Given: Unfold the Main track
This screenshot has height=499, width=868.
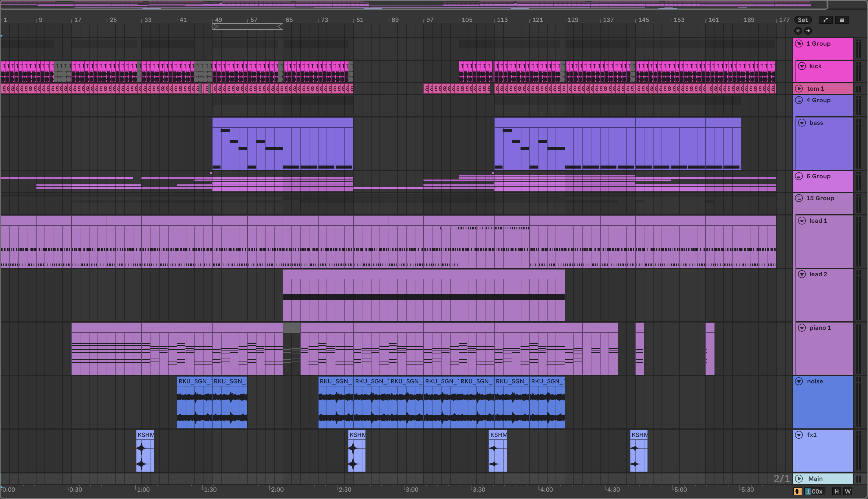Looking at the screenshot, I should point(799,478).
